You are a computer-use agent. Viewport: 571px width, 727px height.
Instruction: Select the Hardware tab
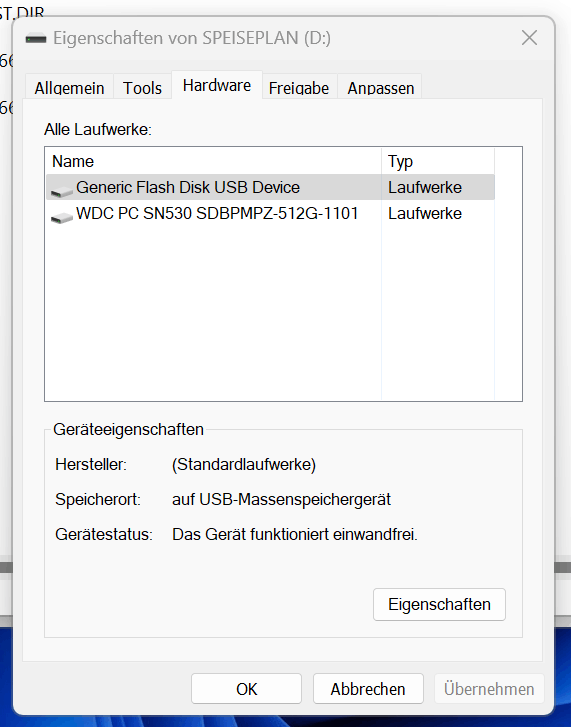pyautogui.click(x=217, y=85)
